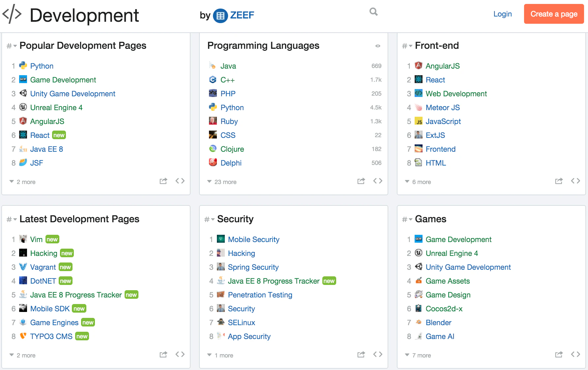Open the search magnifier icon

(373, 12)
